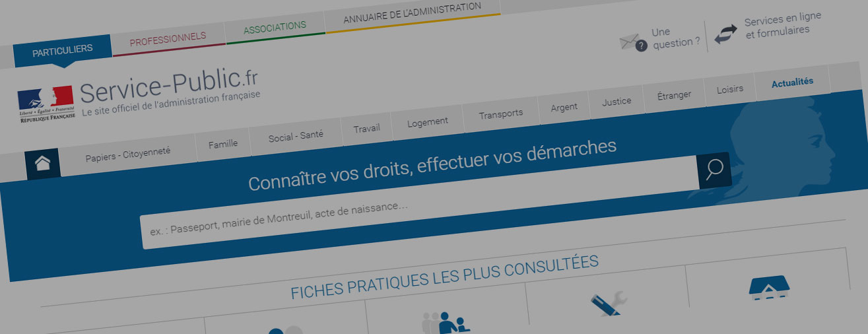Open the Famille menu
Viewport: 868px width, 334px height.
click(223, 144)
